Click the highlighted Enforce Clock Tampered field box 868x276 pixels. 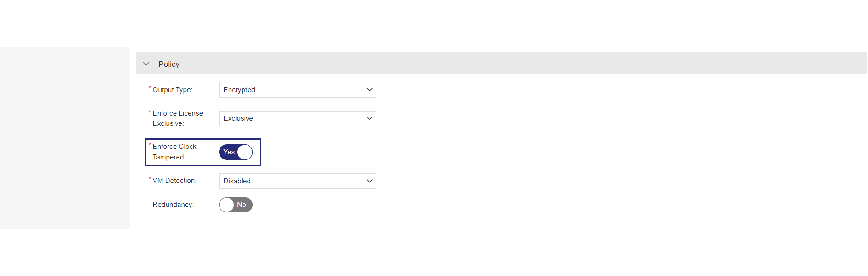click(x=203, y=152)
